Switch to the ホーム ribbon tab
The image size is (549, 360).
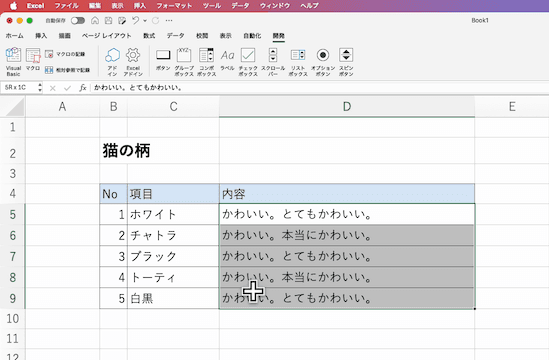(14, 36)
